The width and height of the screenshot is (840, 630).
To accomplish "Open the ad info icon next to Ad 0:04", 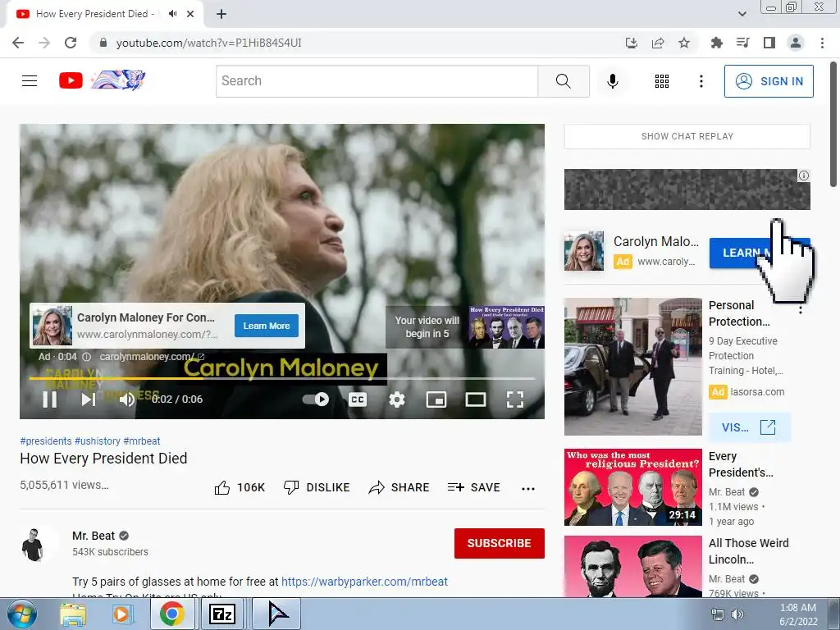I will (86, 357).
